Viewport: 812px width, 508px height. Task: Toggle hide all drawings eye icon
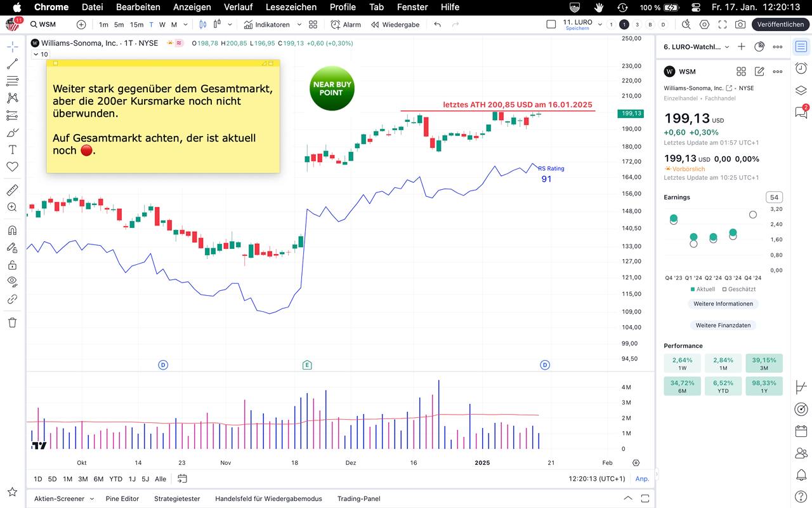pos(12,281)
